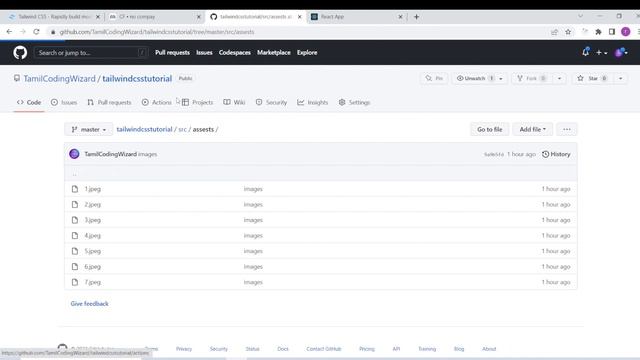This screenshot has width=640, height=360.
Task: Open the TamilCodingWizard commit author link
Action: 111,154
